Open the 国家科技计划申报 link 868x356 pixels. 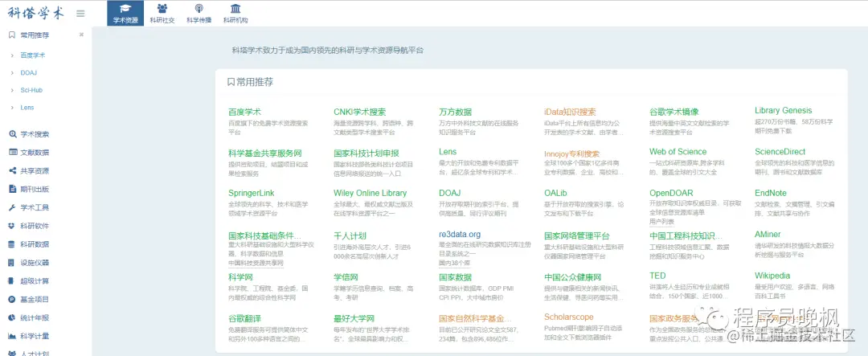click(366, 153)
